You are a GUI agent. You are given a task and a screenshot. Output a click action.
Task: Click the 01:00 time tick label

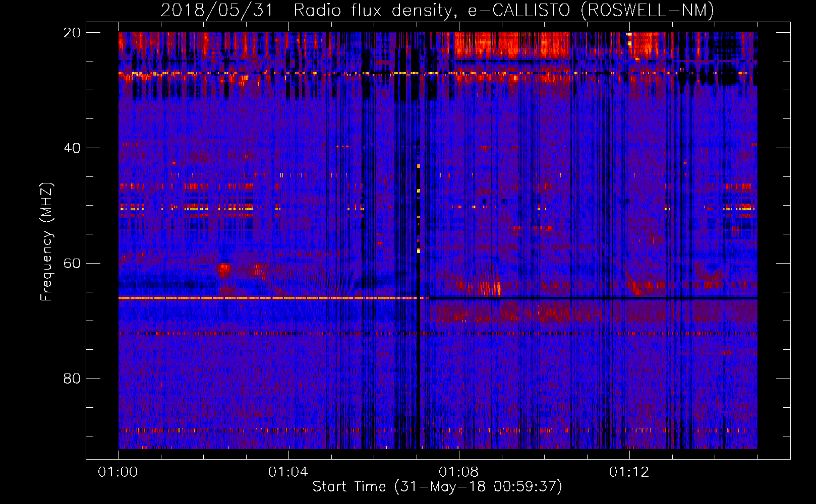click(118, 472)
